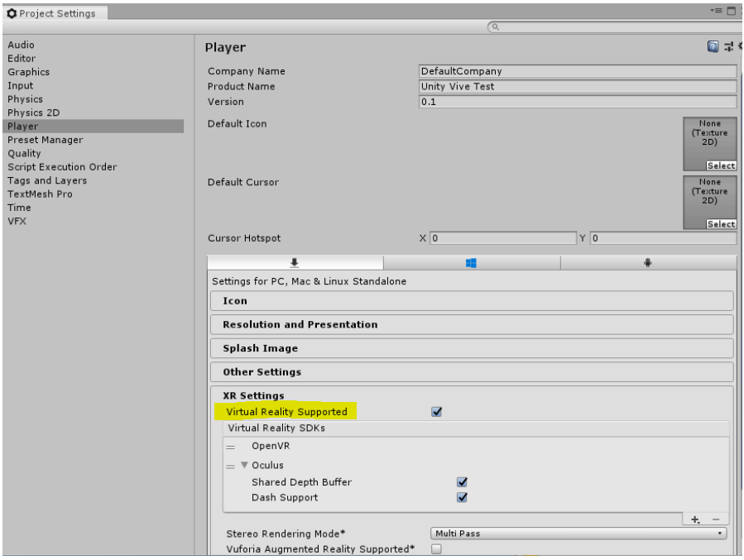Toggle Shared Depth Buffer checkbox
The width and height of the screenshot is (744, 560).
tap(462, 482)
